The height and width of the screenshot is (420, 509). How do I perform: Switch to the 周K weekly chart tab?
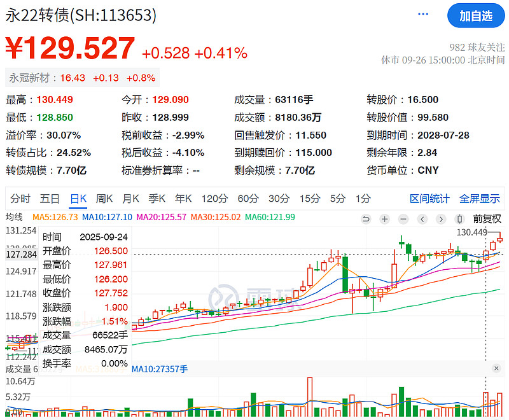[104, 199]
